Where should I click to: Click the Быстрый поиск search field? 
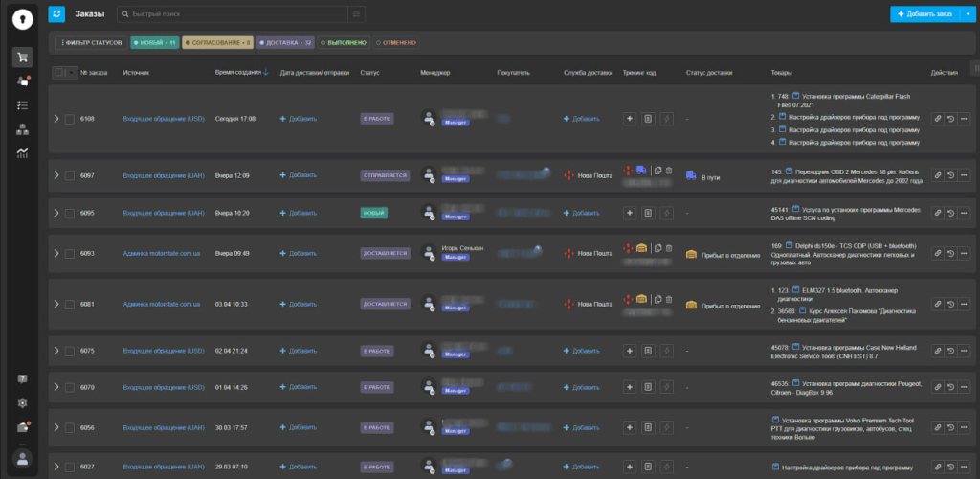click(x=234, y=14)
